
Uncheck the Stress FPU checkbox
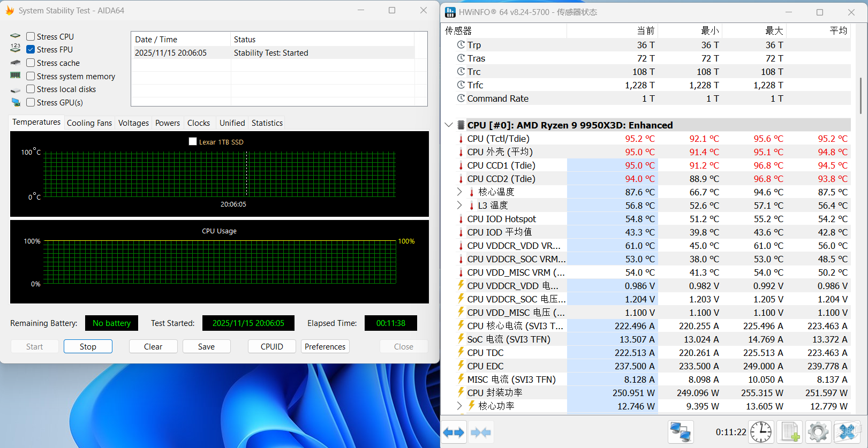(x=31, y=49)
